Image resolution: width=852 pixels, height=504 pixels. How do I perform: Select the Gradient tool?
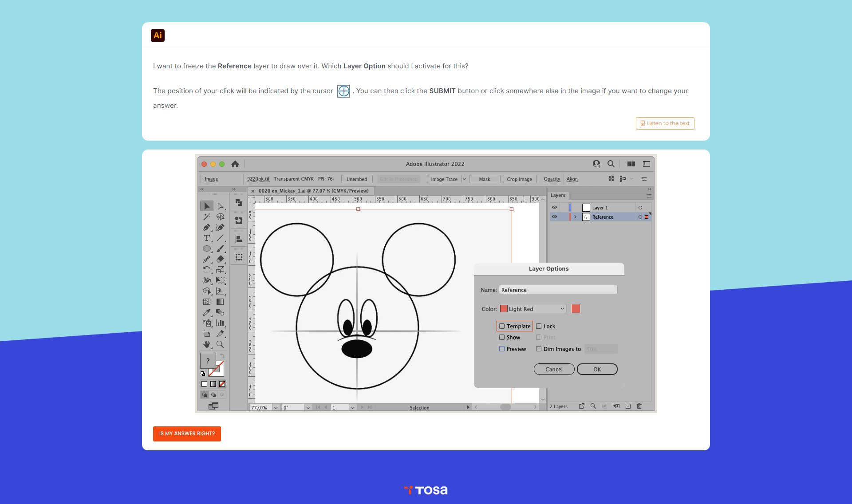coord(220,302)
